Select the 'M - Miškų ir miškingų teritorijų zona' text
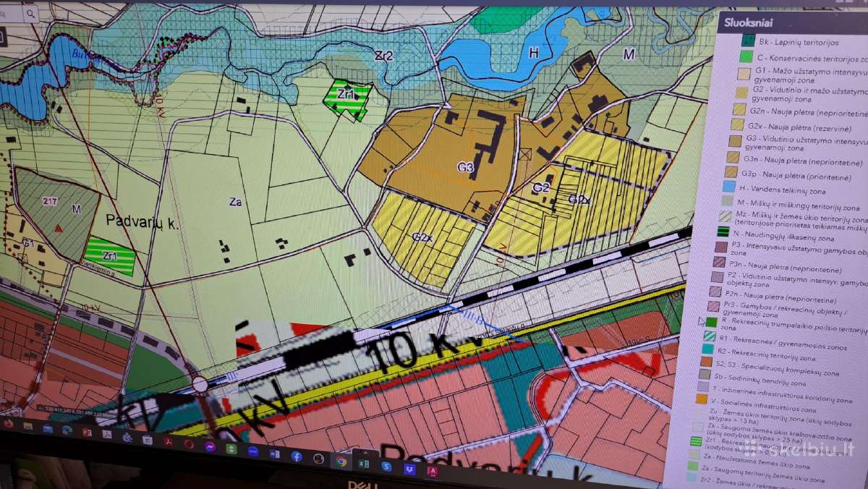 (x=799, y=205)
